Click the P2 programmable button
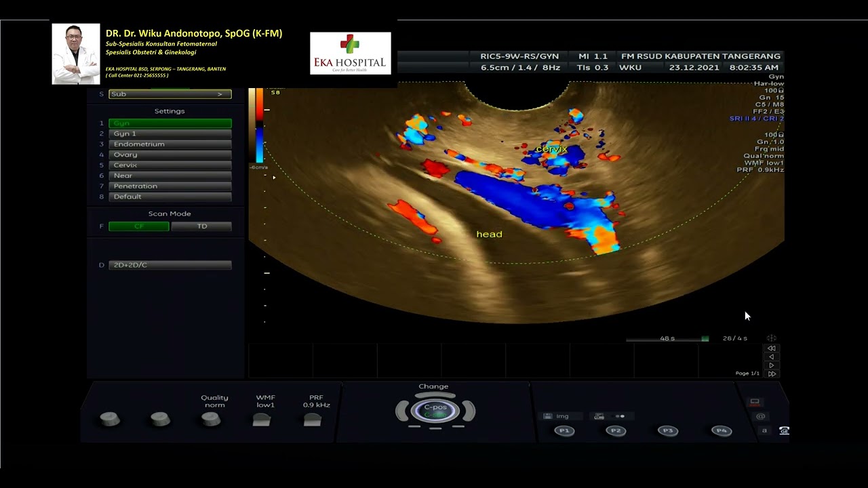This screenshot has height=488, width=868. click(616, 431)
